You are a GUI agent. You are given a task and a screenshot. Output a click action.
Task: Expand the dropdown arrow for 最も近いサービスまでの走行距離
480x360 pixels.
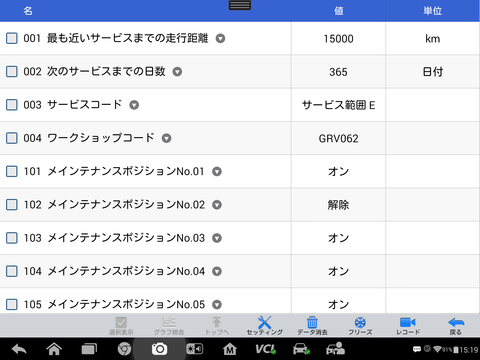[220, 39]
